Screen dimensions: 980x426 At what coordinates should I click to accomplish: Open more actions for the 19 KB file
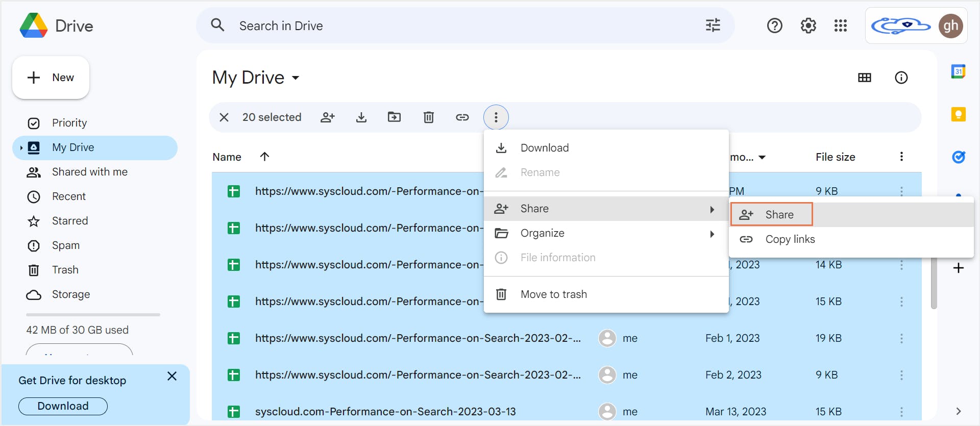[x=901, y=338]
